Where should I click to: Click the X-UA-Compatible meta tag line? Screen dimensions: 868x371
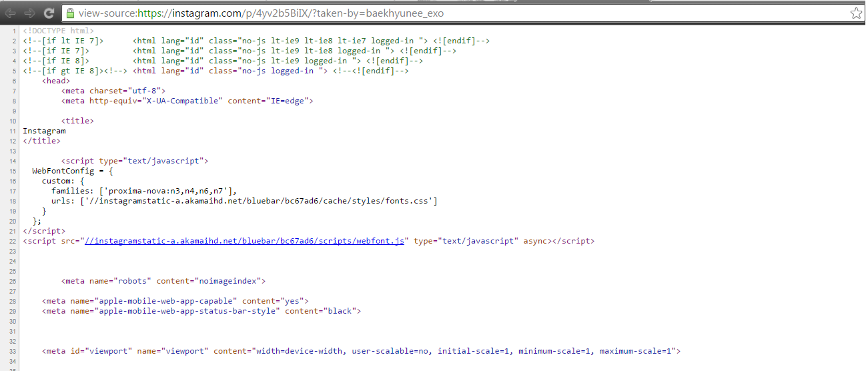pyautogui.click(x=187, y=101)
